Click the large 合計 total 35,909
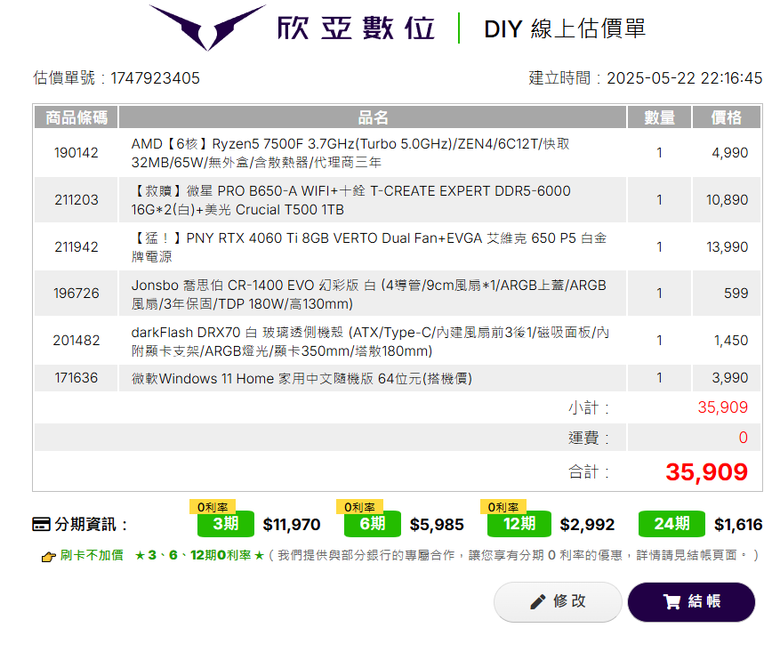This screenshot has width=780, height=652. 706,472
